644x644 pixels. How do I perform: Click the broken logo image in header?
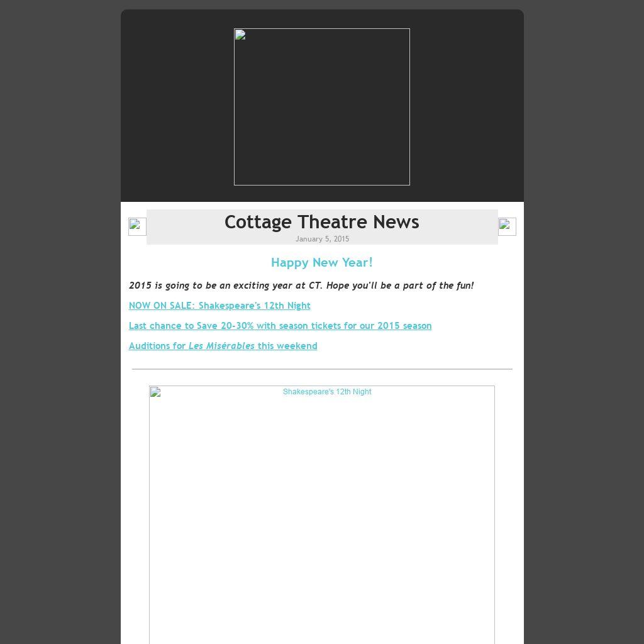pyautogui.click(x=321, y=107)
